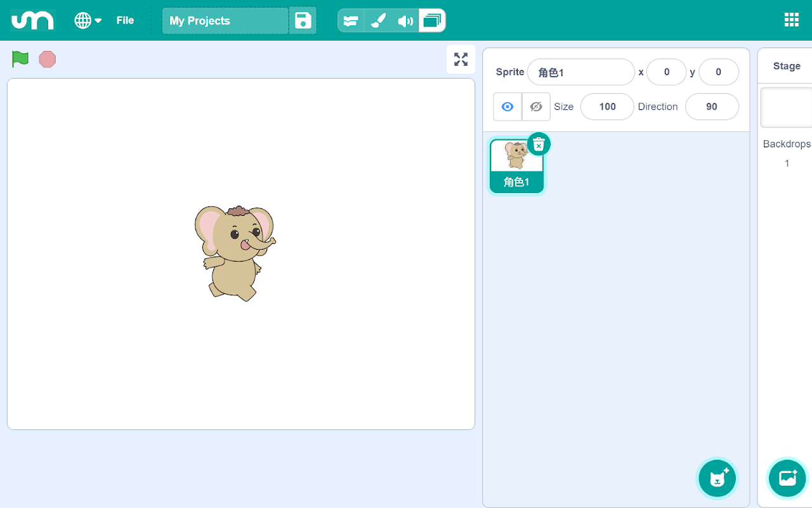Switch to the code blocks tab

pyautogui.click(x=351, y=21)
